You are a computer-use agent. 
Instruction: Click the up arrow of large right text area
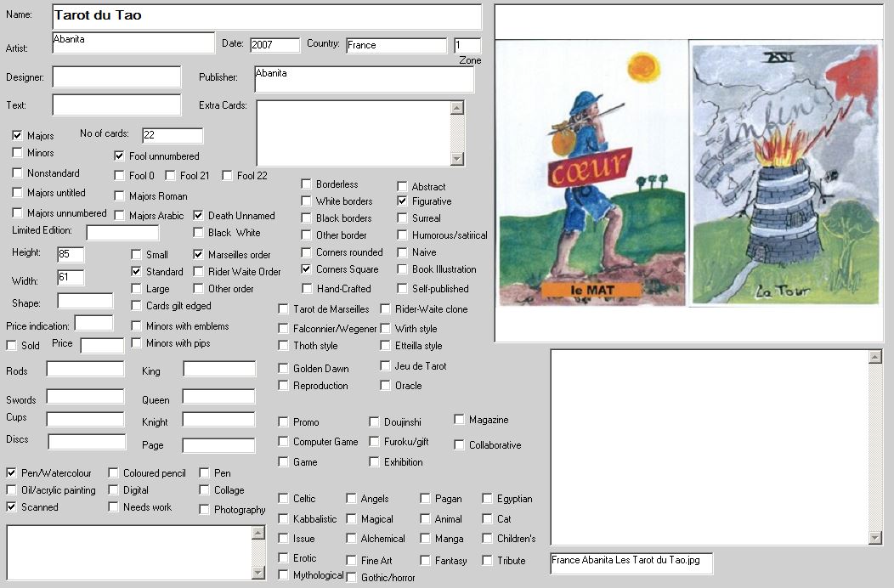[875, 357]
